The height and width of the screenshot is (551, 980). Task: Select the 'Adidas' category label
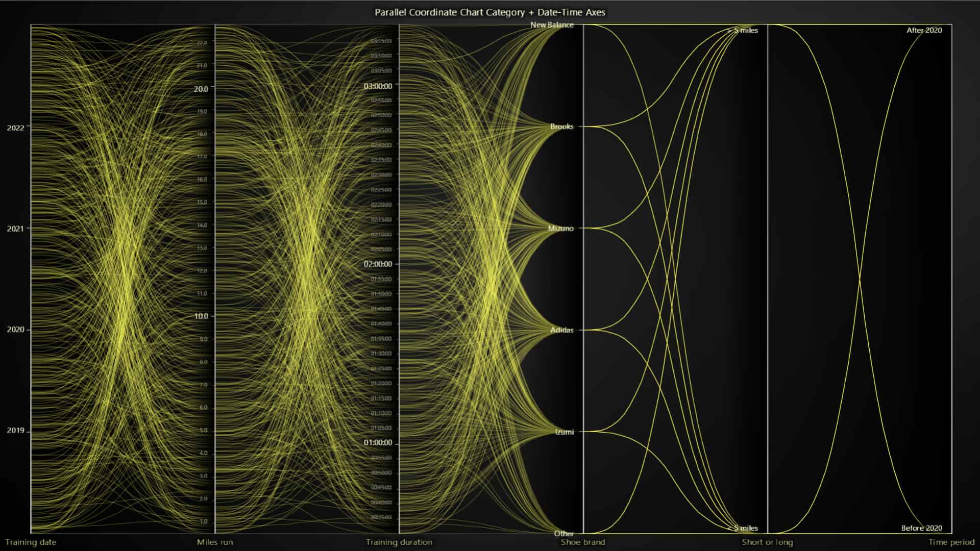[x=561, y=330]
